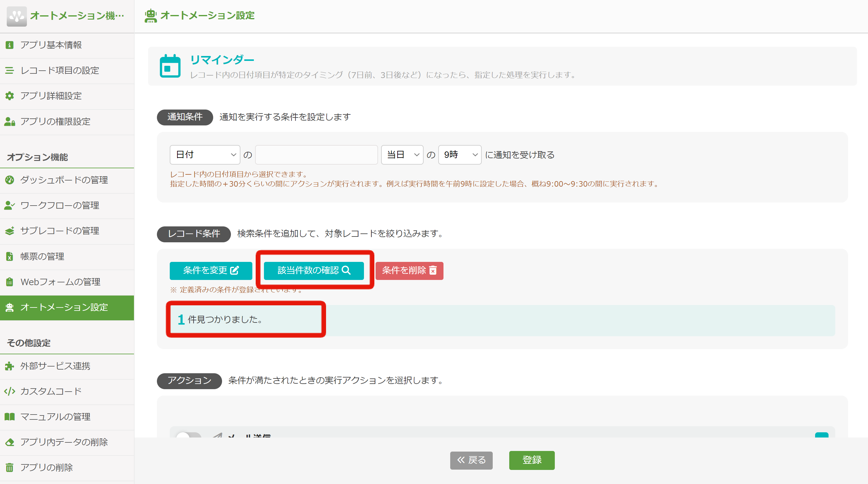Click the サブレコードの管理 layers icon
868x484 pixels.
(9, 231)
